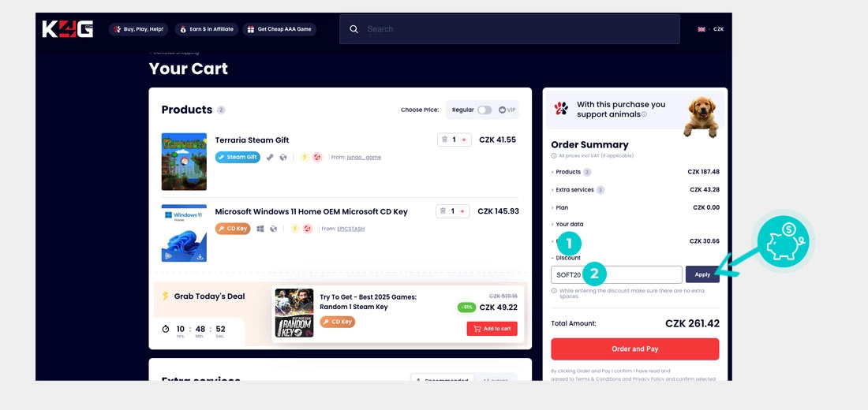Open the Windows 11 Home cover thumbnail
This screenshot has width=868, height=410.
tap(184, 233)
